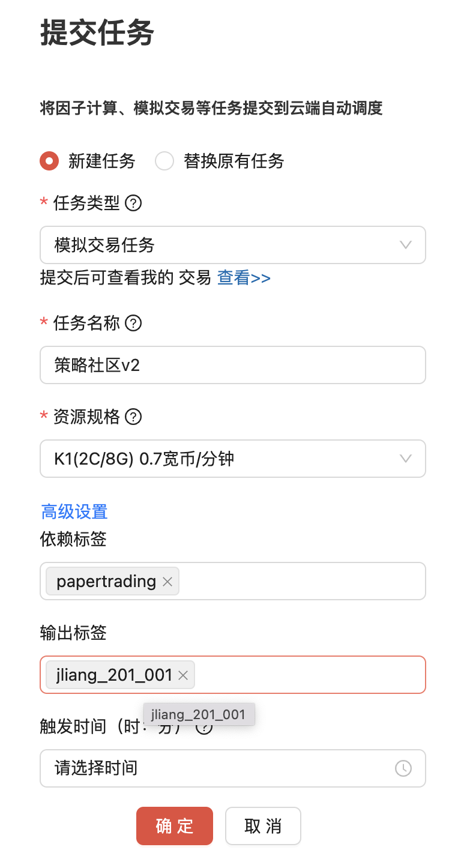Focus the 任务名称 text field
455x868 pixels.
click(x=232, y=365)
